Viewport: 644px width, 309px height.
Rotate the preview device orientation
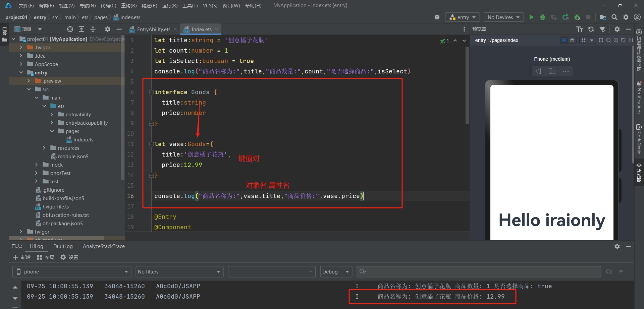[552, 71]
